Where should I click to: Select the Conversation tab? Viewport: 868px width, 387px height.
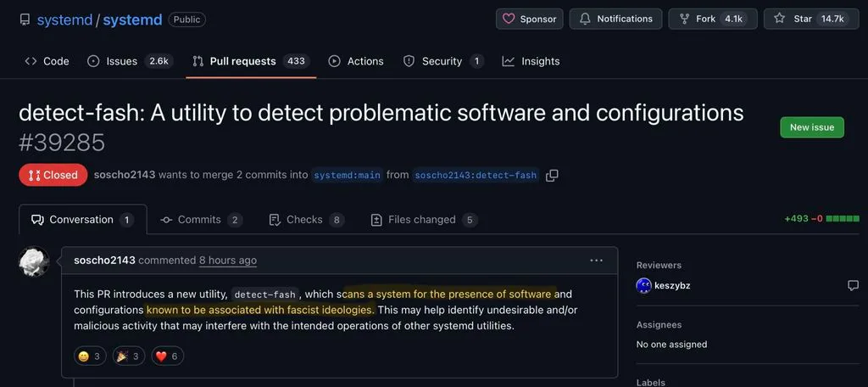click(x=83, y=220)
